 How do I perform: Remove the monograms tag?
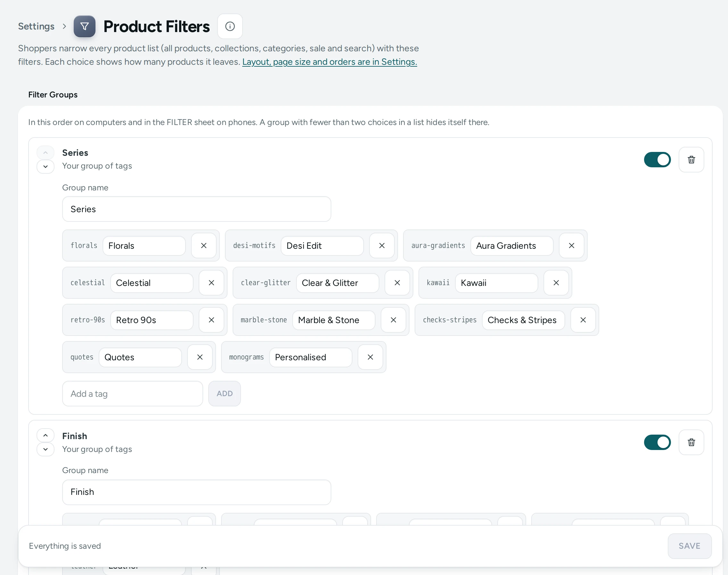point(370,357)
